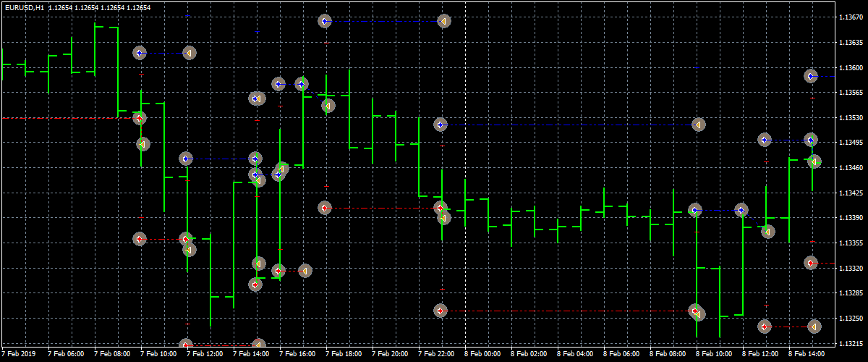
Task: Select the orange close marker ending the 1.13520 dashed line
Action: [x=698, y=125]
